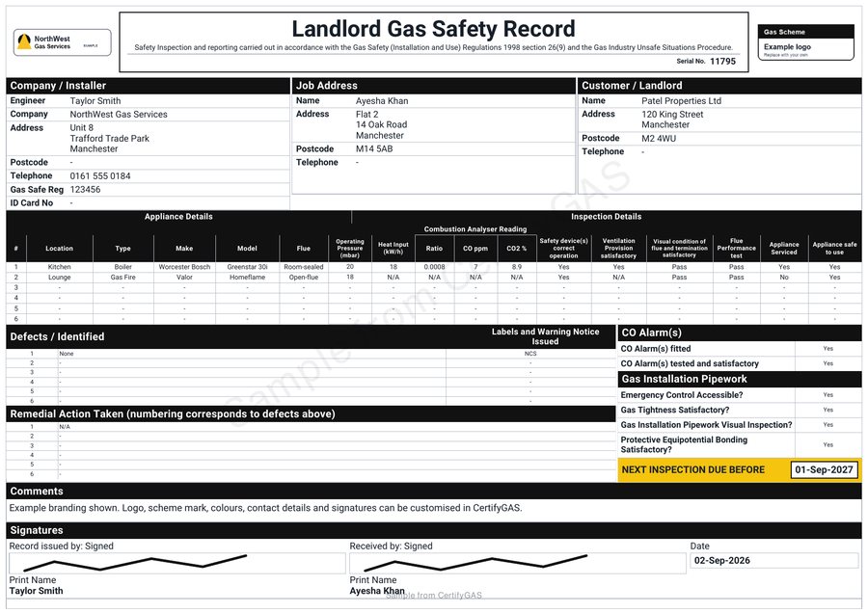Click company value NorthWest Gas Services
Viewport: 868px width, 613px height.
tap(119, 114)
